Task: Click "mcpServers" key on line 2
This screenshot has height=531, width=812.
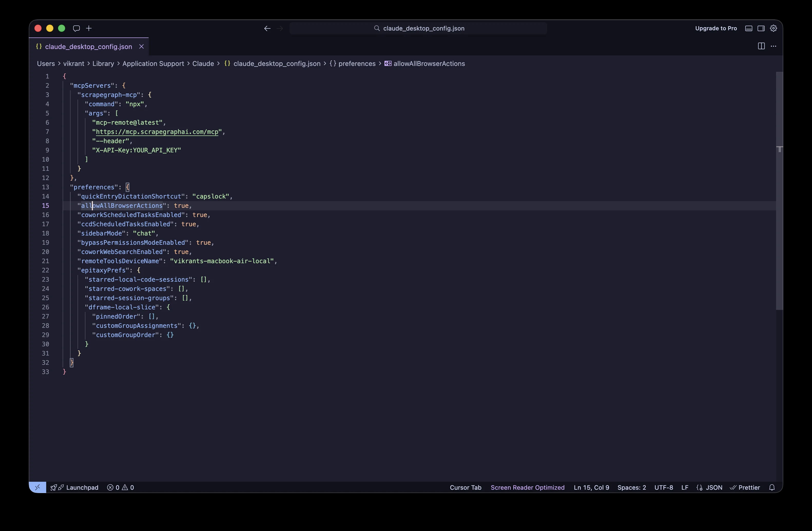Action: click(92, 85)
